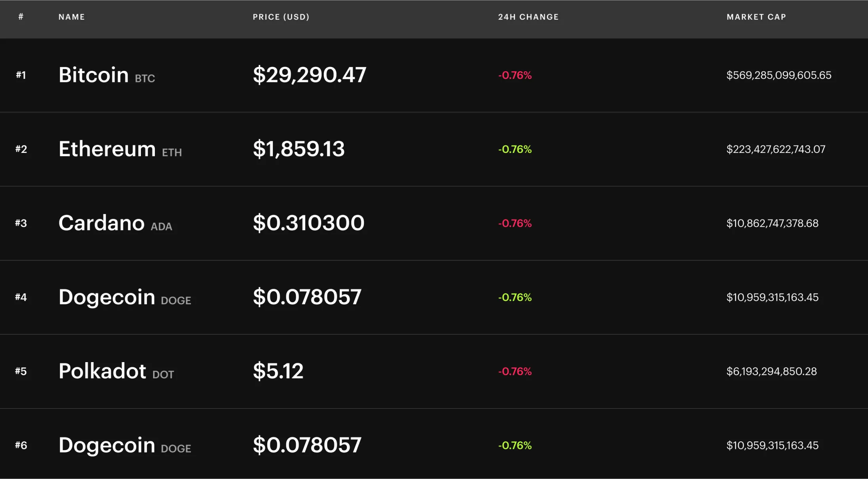Click Ethereum's price $1,859.13
Viewport: 868px width, 479px height.
[x=299, y=149]
